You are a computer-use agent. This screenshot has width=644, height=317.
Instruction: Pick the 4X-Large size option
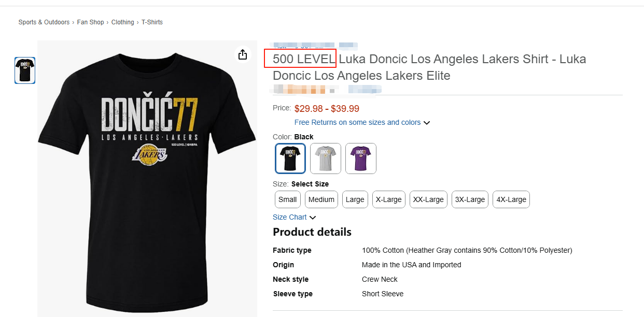click(x=511, y=199)
